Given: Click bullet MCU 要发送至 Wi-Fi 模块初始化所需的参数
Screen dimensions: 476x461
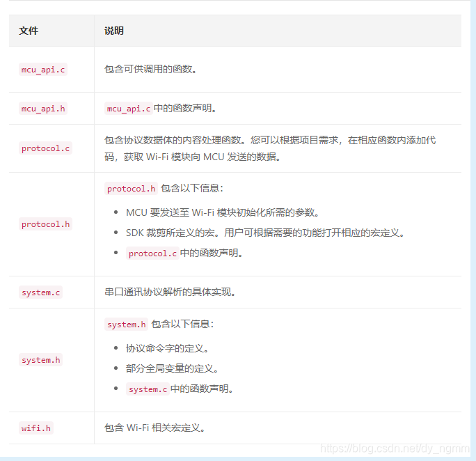Looking at the screenshot, I should click(x=222, y=212).
